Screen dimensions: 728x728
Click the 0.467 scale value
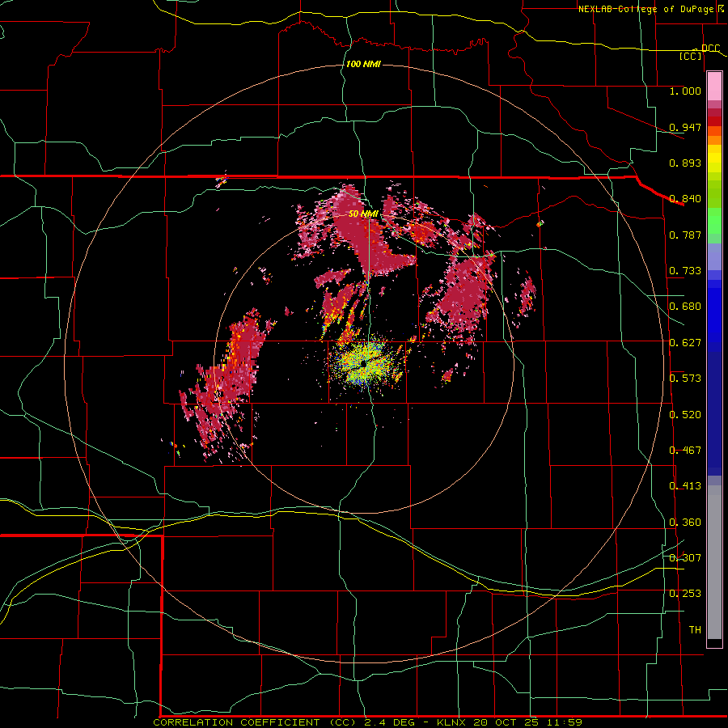pyautogui.click(x=685, y=451)
